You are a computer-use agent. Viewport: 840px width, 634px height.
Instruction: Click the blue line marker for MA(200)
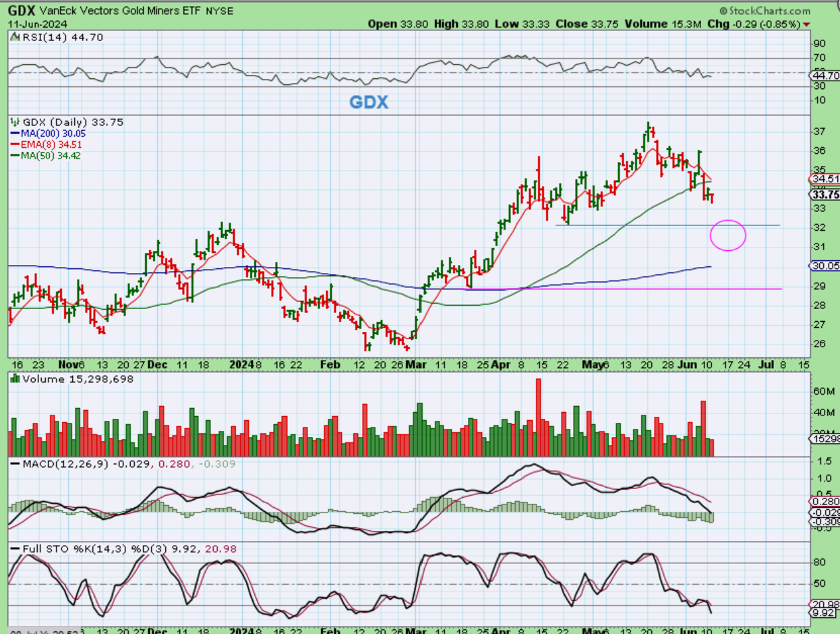click(x=16, y=134)
